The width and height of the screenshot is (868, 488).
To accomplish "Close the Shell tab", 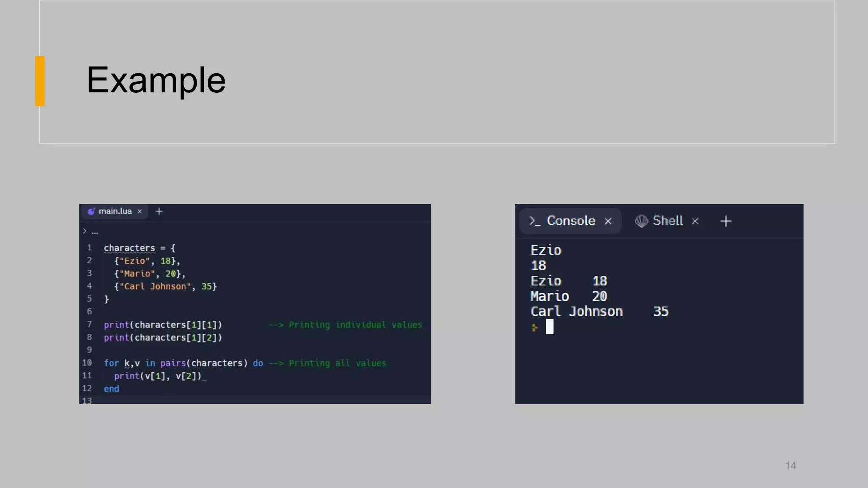I will [695, 221].
